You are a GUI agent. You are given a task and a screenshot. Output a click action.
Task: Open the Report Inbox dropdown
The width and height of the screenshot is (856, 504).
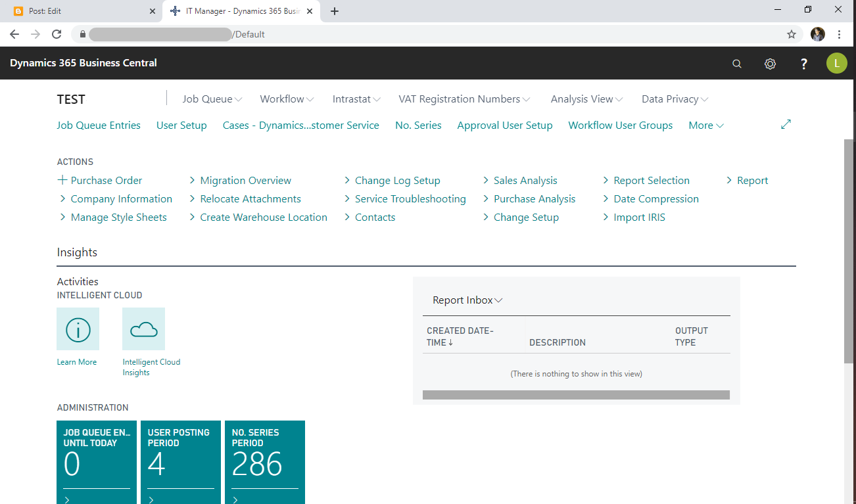click(x=467, y=300)
